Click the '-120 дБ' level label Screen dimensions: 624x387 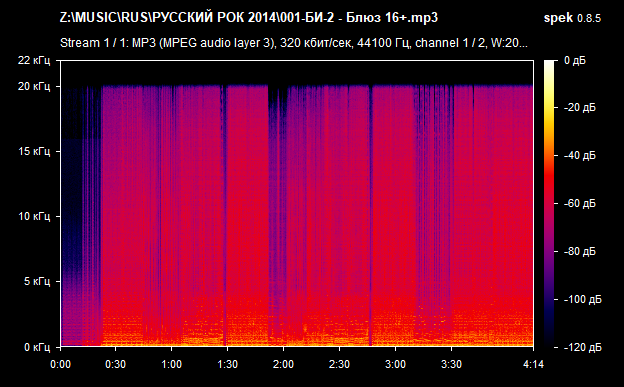pos(583,347)
